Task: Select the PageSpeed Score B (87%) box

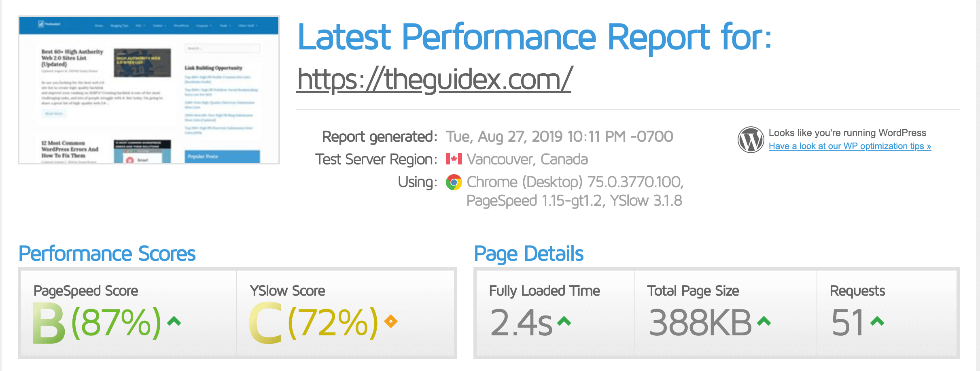Action: point(129,313)
